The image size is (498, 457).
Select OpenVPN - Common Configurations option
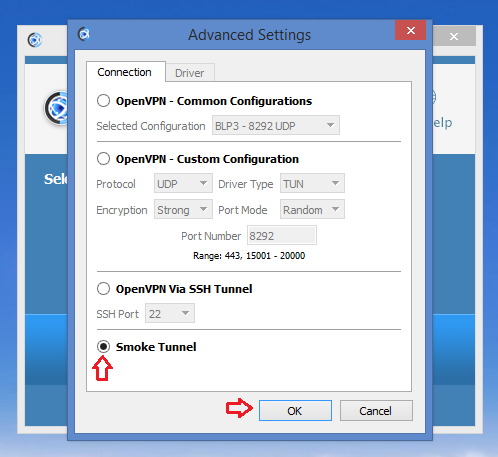point(103,101)
